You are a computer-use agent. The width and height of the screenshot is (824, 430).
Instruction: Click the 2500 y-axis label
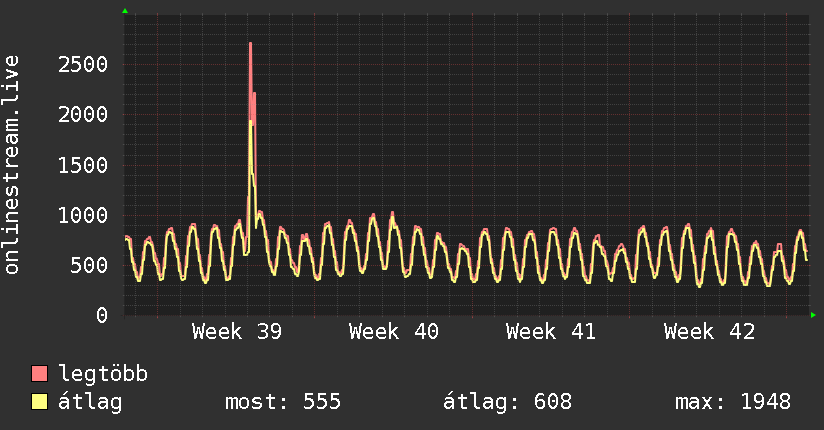83,65
